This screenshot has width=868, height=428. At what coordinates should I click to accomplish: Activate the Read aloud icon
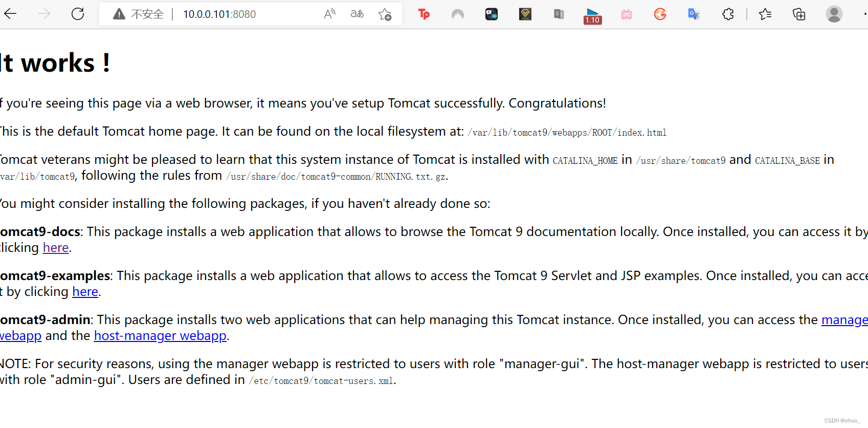tap(330, 14)
